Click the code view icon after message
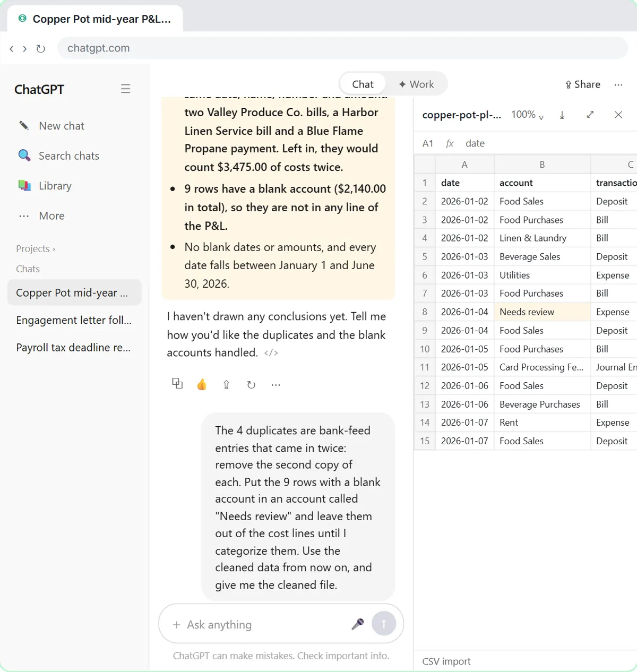 (271, 353)
